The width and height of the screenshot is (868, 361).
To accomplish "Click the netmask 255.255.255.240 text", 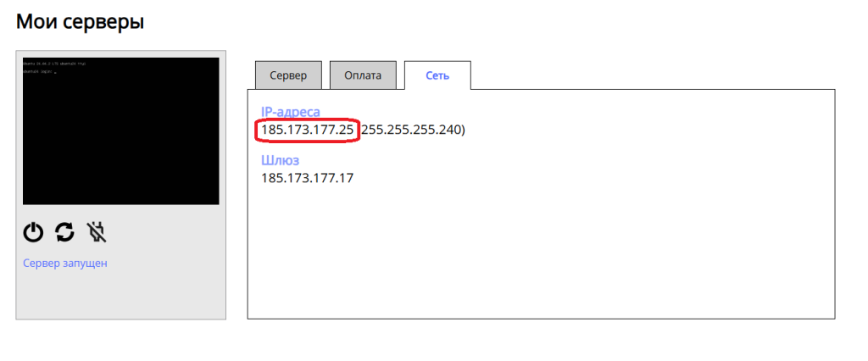I will [x=413, y=131].
